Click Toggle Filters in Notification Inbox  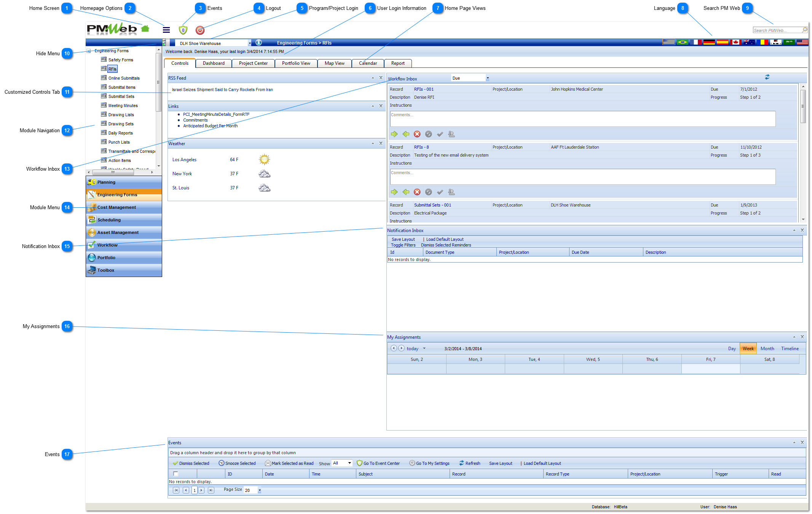coord(403,245)
